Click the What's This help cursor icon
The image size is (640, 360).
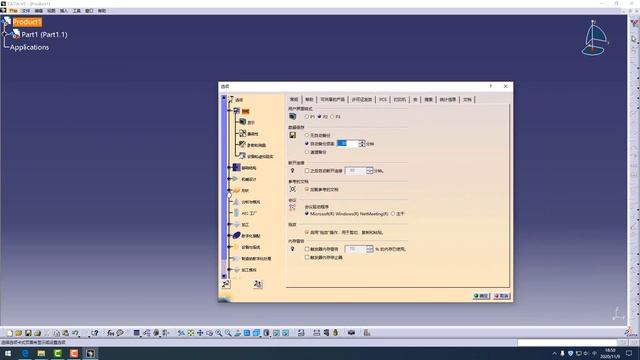(95, 333)
